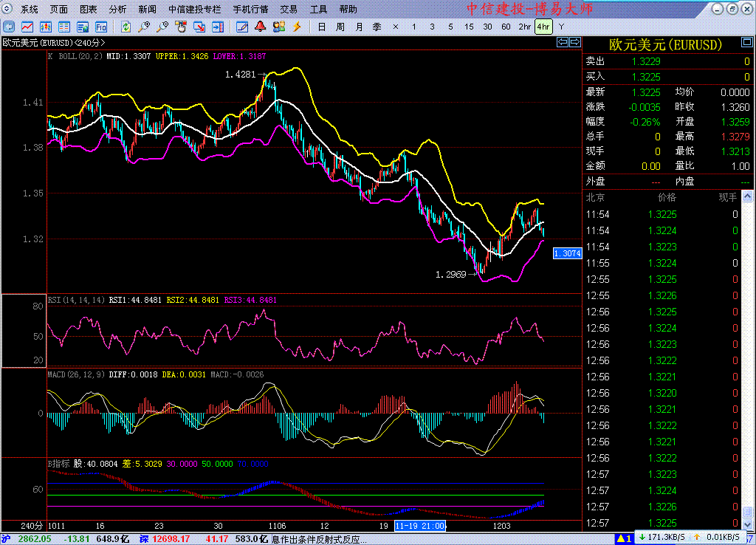Open the red alarm bell icon

pyautogui.click(x=261, y=27)
